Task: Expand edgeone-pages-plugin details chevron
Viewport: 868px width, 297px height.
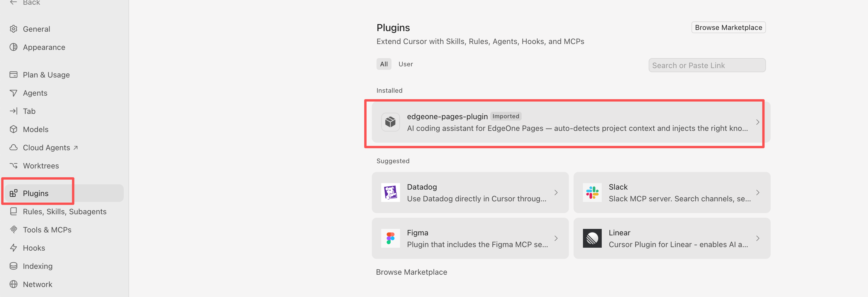Action: (x=757, y=122)
